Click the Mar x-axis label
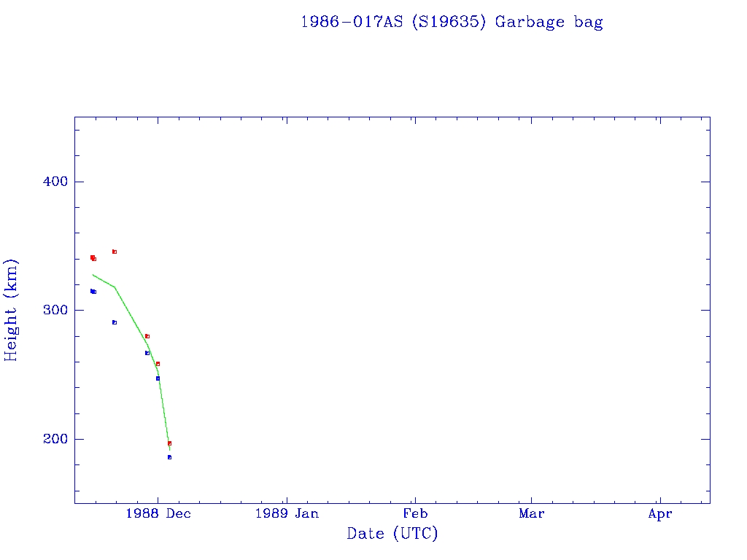 (x=531, y=514)
